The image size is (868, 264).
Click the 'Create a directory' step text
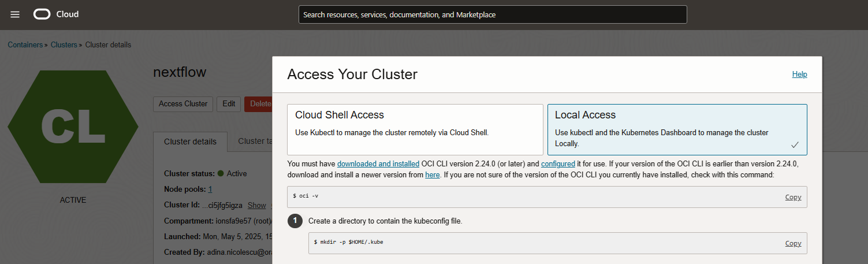[385, 221]
